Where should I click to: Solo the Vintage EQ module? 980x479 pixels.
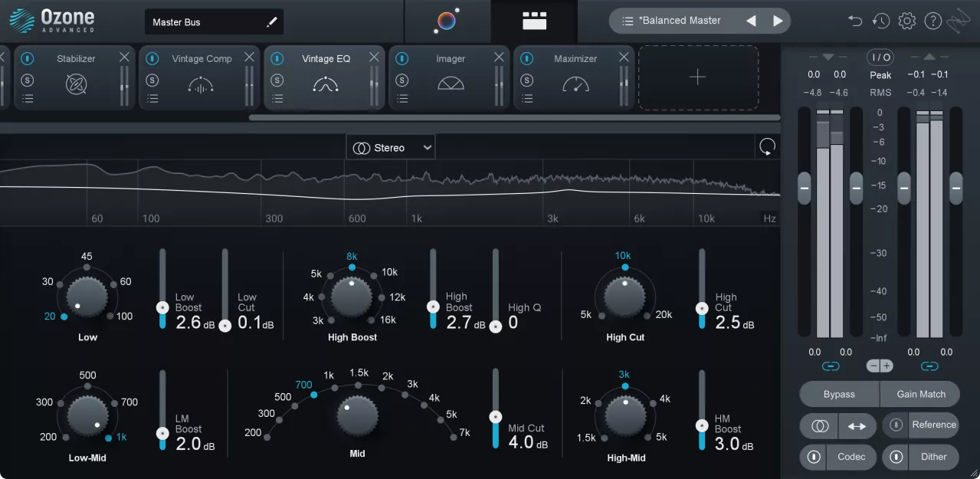[x=277, y=80]
